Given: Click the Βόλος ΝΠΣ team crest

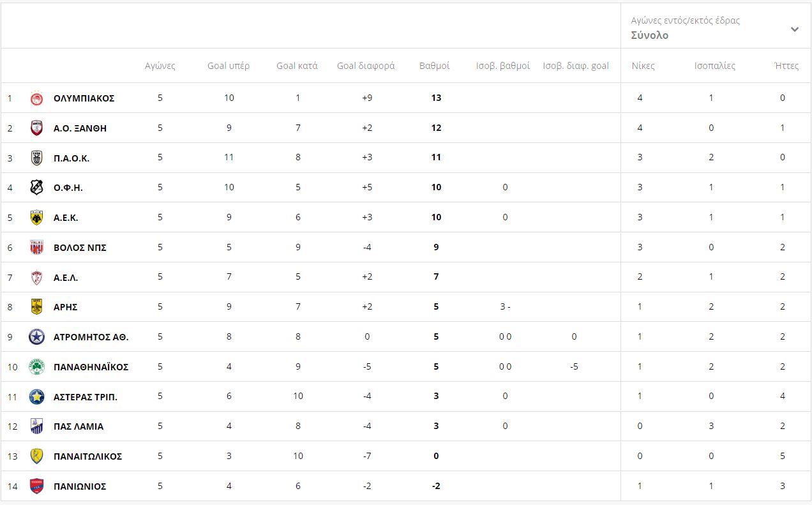Looking at the screenshot, I should pos(37,248).
